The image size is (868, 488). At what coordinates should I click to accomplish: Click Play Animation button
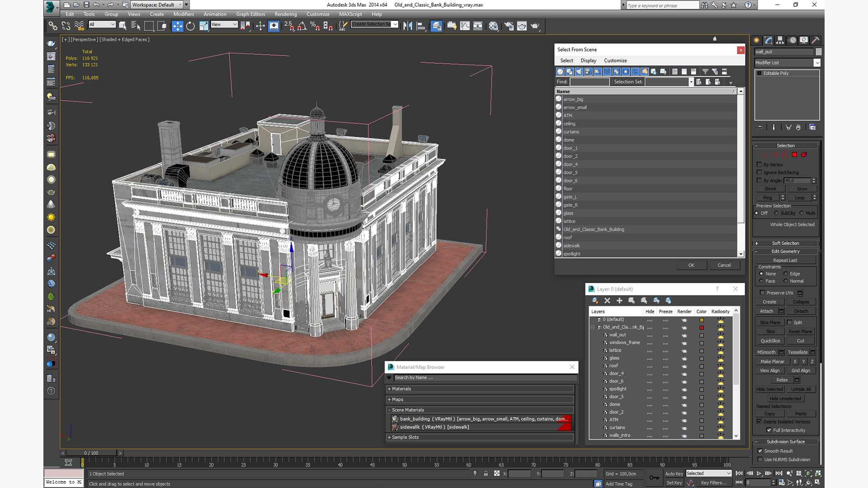(759, 474)
